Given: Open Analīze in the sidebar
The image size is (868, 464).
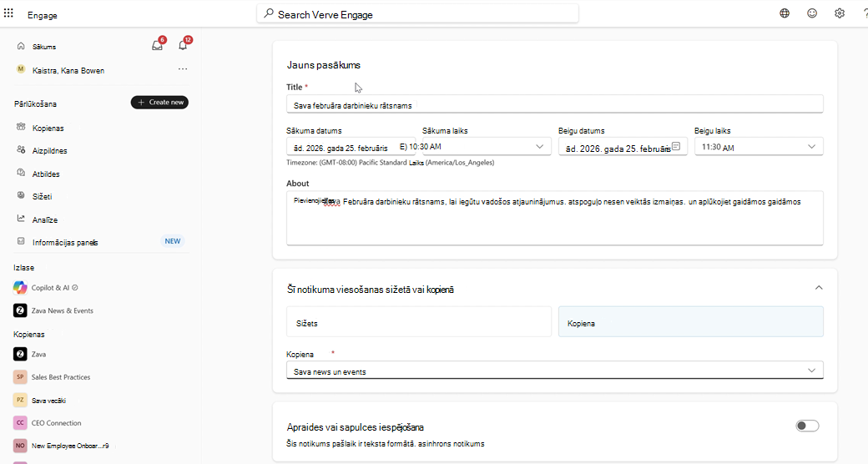Looking at the screenshot, I should pyautogui.click(x=45, y=219).
